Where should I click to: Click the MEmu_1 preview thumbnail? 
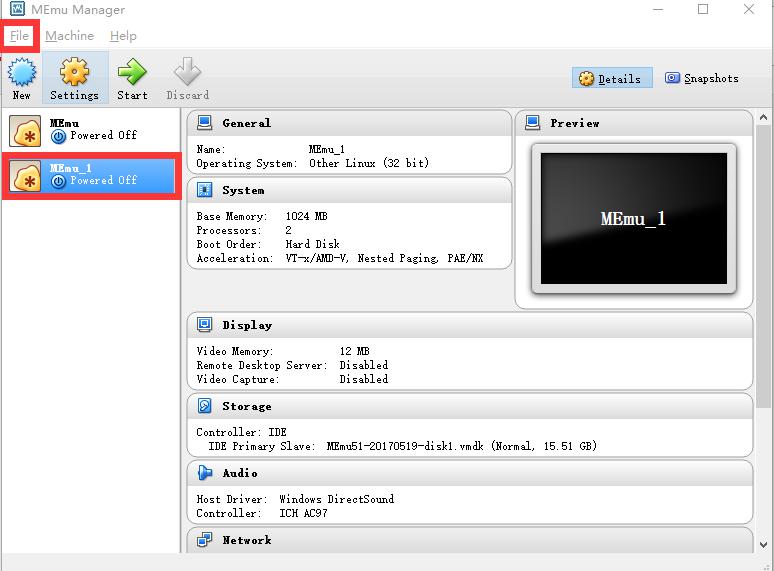tap(633, 219)
